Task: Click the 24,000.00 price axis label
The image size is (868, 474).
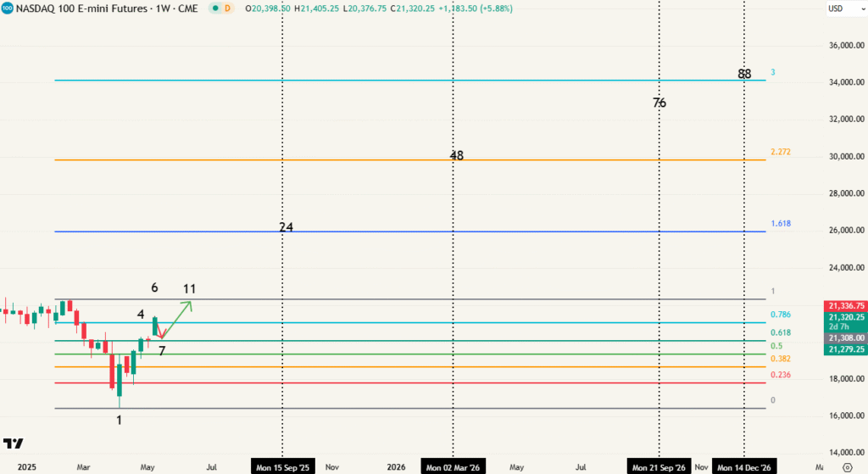Action: pos(847,268)
